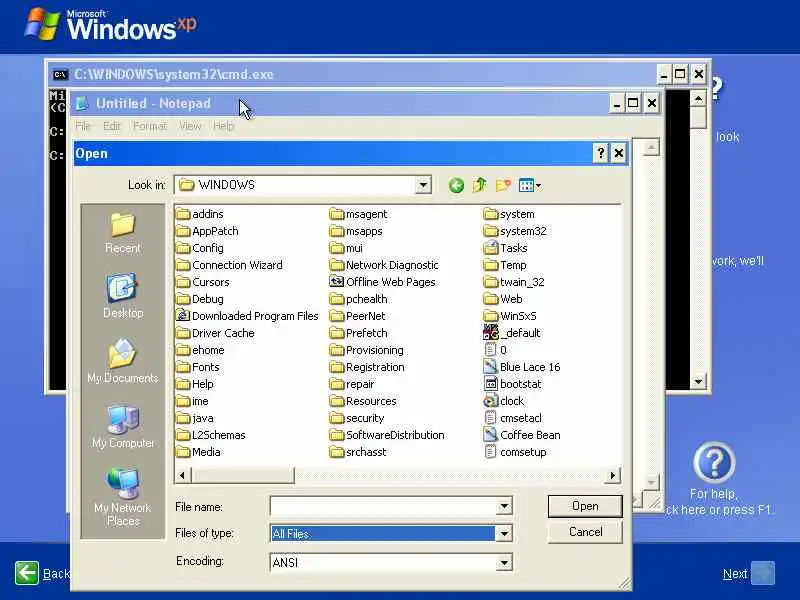Click the green Back arrow of setup wizard
Viewport: 800px width, 600px height.
(27, 573)
